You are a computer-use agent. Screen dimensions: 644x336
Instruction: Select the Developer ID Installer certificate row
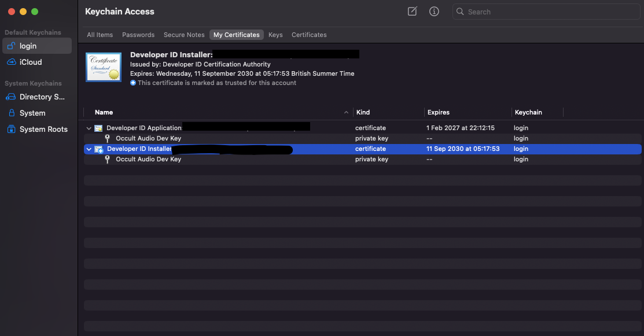pyautogui.click(x=363, y=149)
